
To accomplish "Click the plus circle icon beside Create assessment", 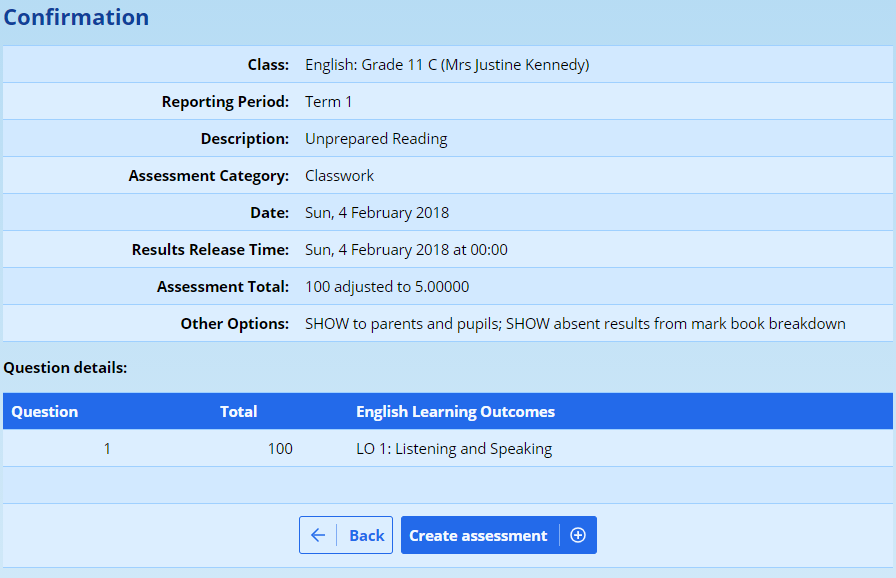I will click(x=578, y=535).
